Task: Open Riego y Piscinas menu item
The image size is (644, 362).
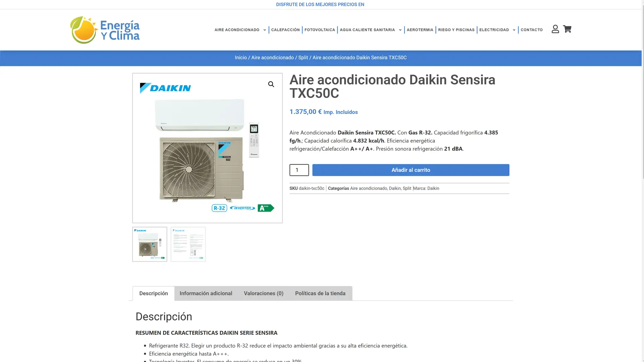Action: [x=456, y=30]
